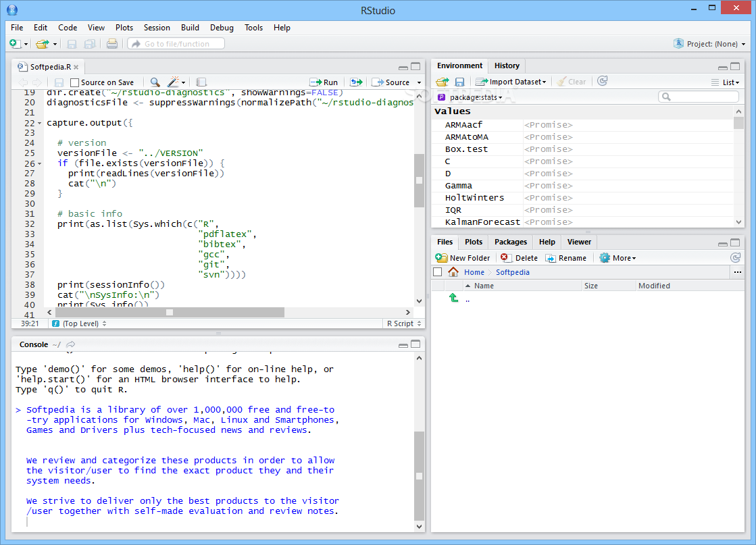Screen dimensions: 756x545
Task: Click the Save icon in main toolbar
Action: click(72, 44)
